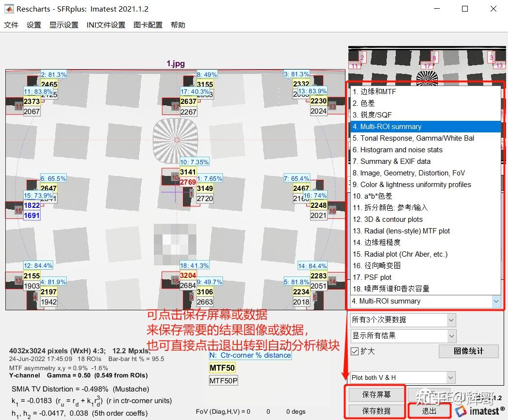
Task: Open the 帮助 menu
Action: click(178, 25)
